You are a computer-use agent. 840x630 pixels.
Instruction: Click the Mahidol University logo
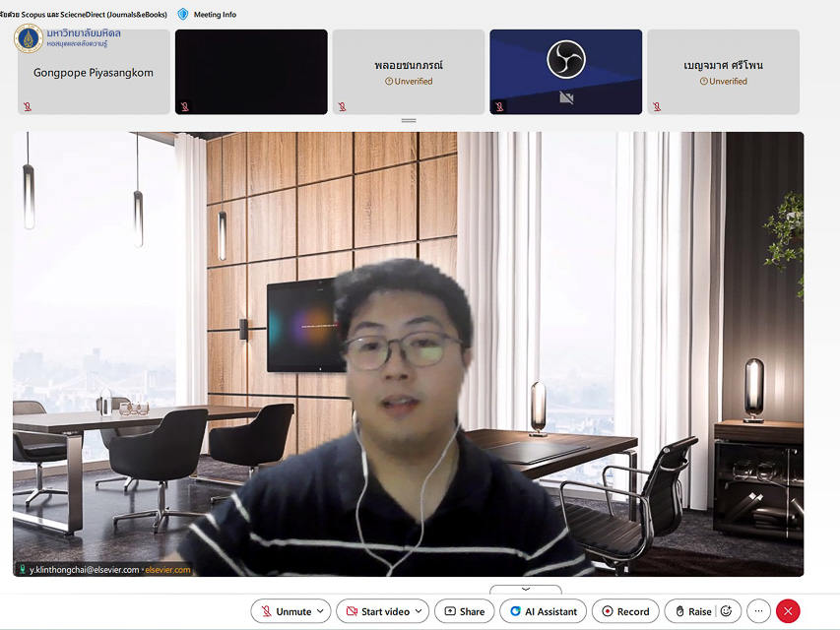pyautogui.click(x=29, y=38)
